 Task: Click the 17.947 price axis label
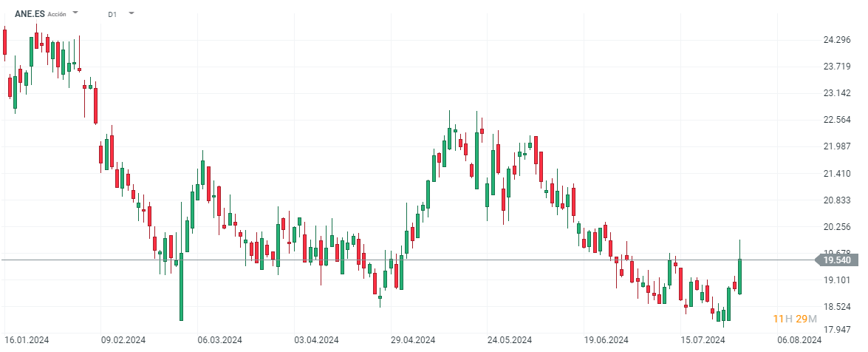(837, 330)
